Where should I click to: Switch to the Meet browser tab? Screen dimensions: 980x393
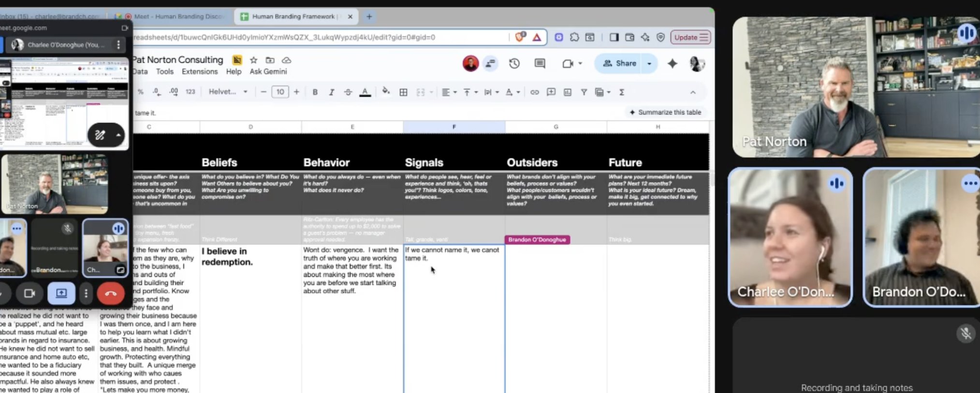pos(174,16)
